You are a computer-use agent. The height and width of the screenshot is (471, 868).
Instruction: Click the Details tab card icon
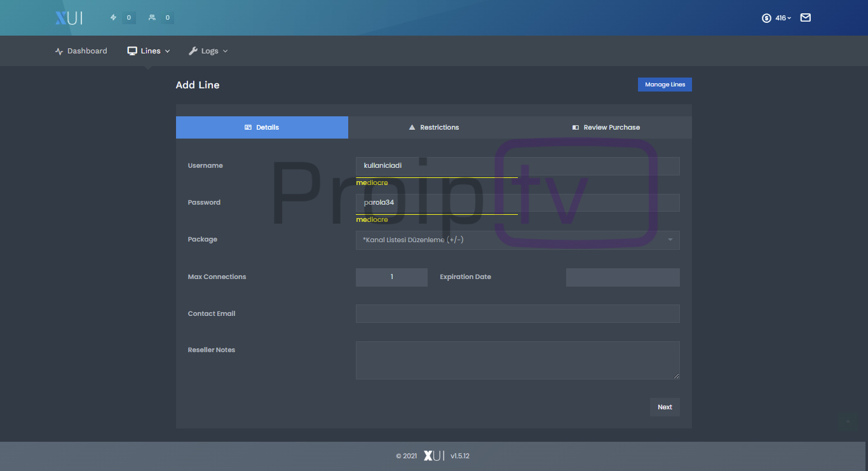[248, 127]
